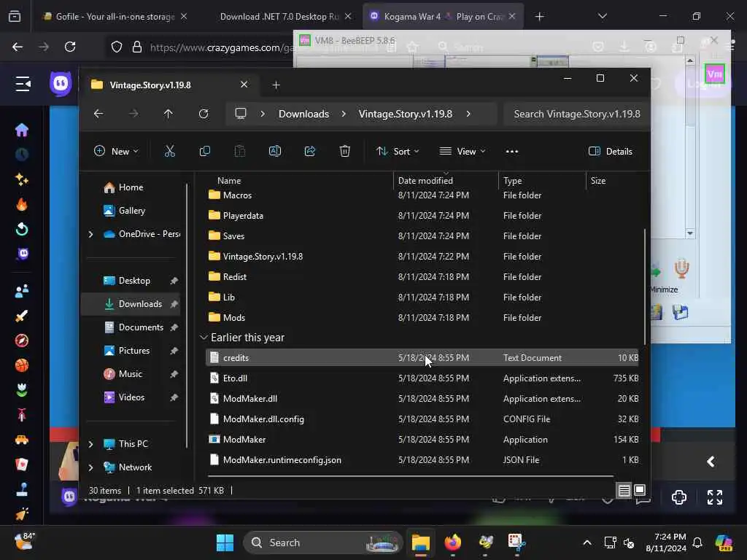Add a new File Explorer tab
Viewport: 747px width, 560px height.
click(276, 85)
